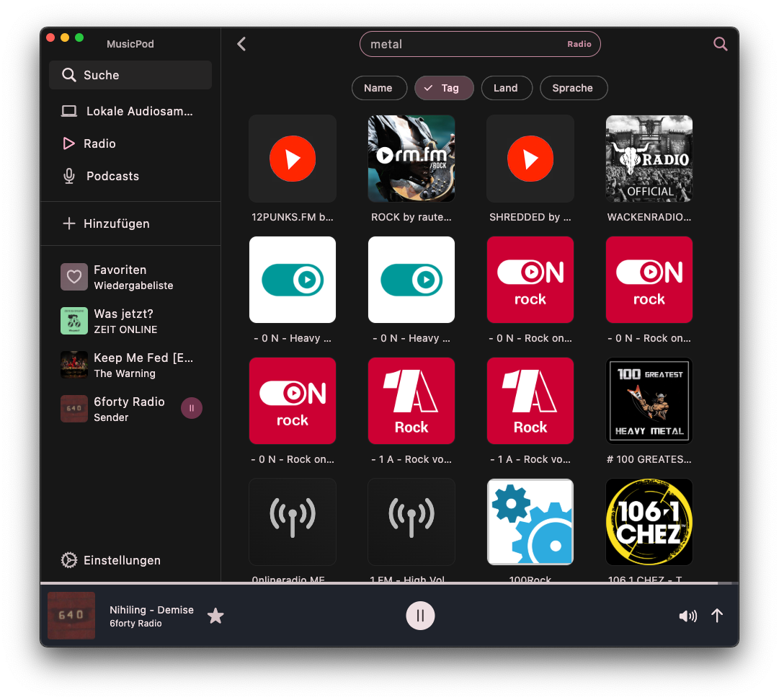The width and height of the screenshot is (779, 700).
Task: Open the ON rock tile in third column
Action: (x=530, y=280)
